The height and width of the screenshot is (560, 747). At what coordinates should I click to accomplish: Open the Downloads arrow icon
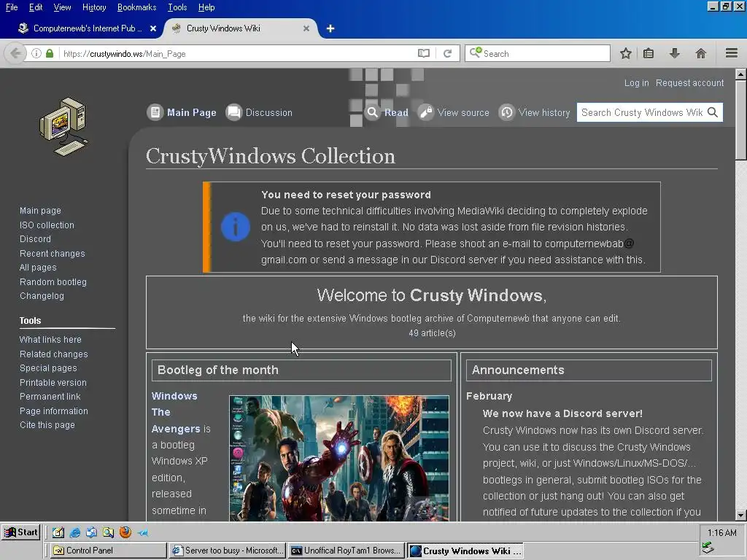pyautogui.click(x=674, y=53)
